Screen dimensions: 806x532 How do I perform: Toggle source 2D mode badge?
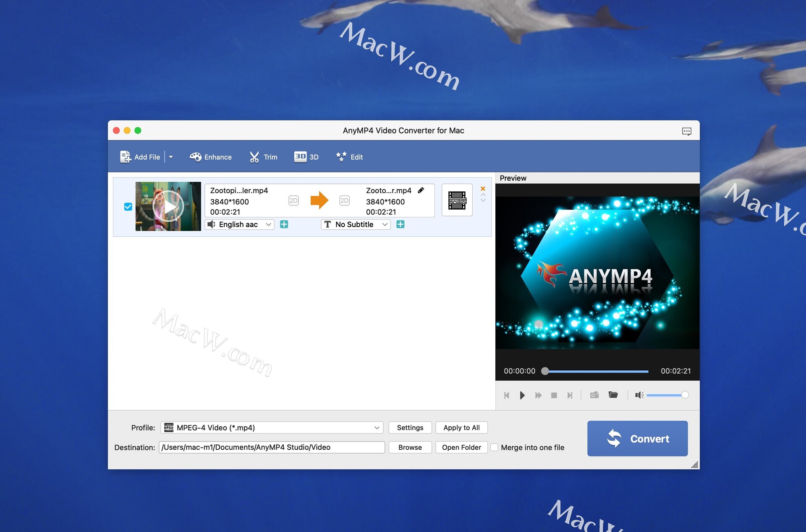point(293,201)
